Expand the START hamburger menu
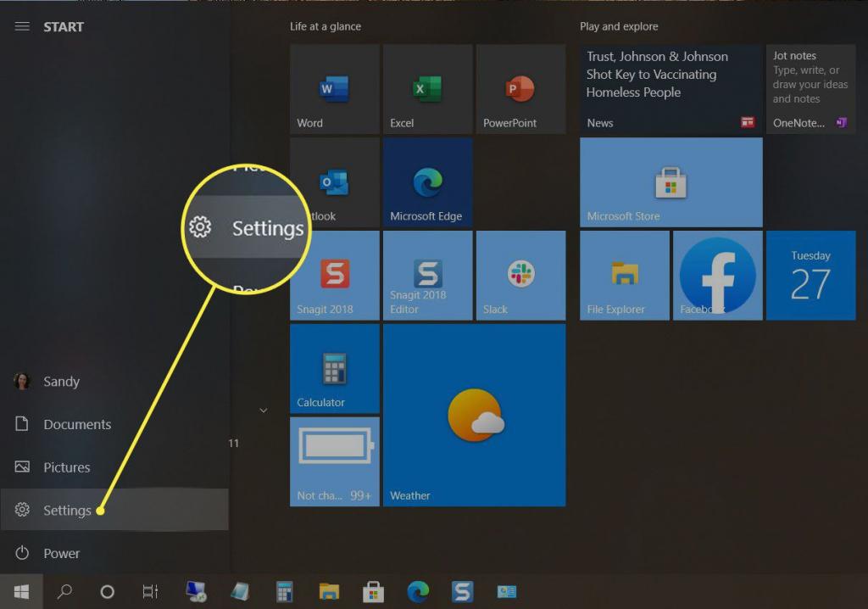Image resolution: width=868 pixels, height=609 pixels. point(22,26)
